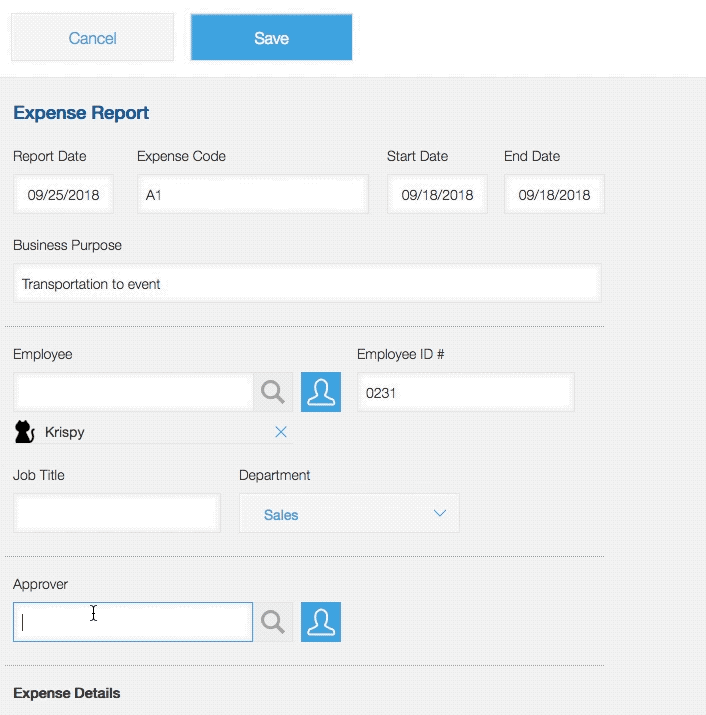Click Krispy's black cat avatar
This screenshot has height=715, width=706.
click(x=25, y=432)
